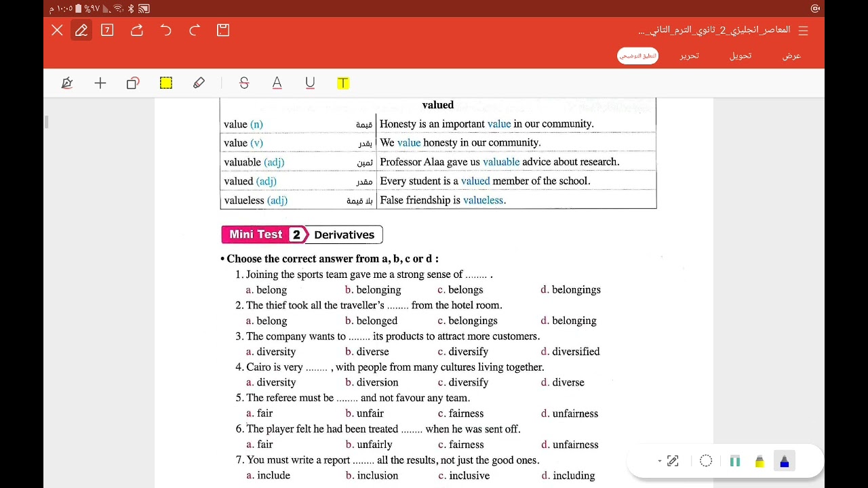The image size is (868, 488).
Task: Tap the valued heading in the table
Action: coord(438,105)
